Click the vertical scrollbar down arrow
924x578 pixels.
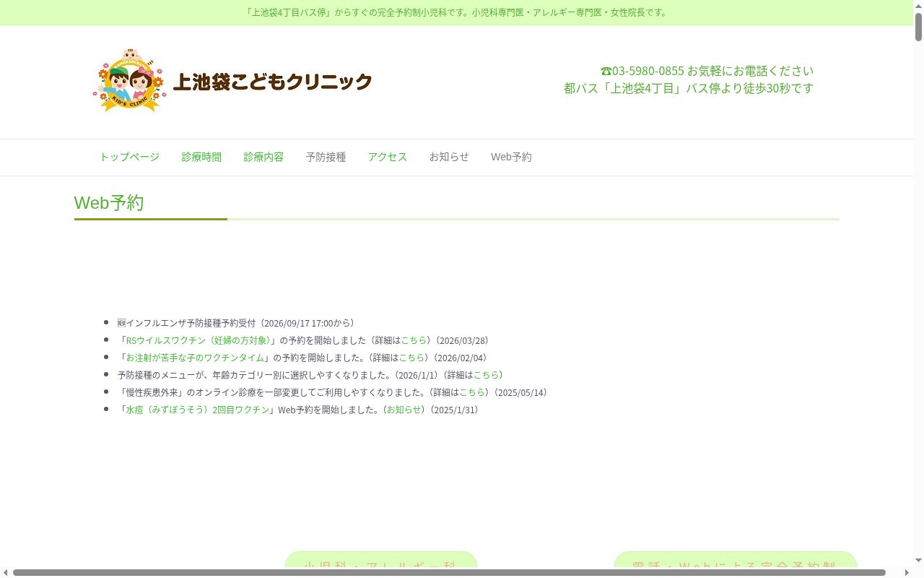tap(918, 561)
